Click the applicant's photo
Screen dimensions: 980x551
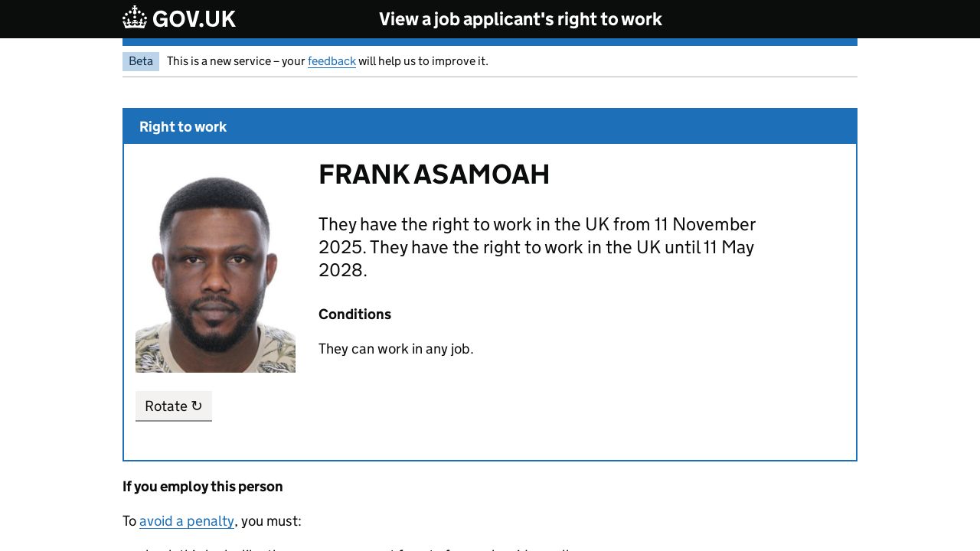coord(215,274)
